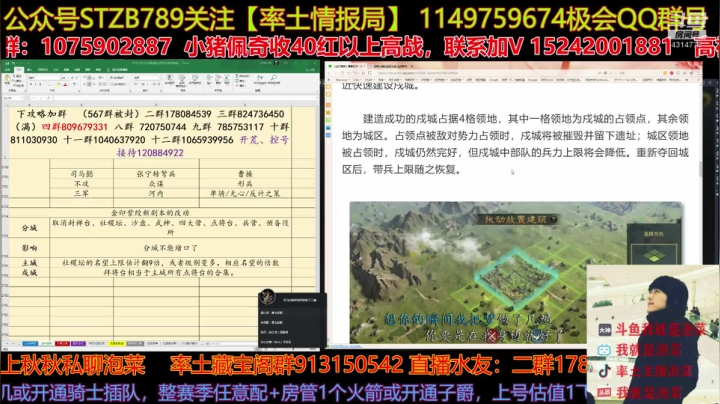
Task: Select cell containing 司马懿
Action: point(82,174)
